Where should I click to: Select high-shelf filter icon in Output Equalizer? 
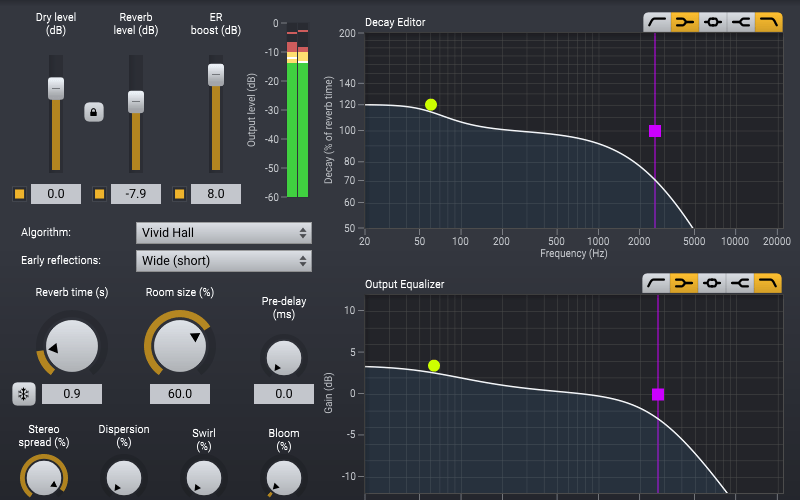tap(740, 284)
